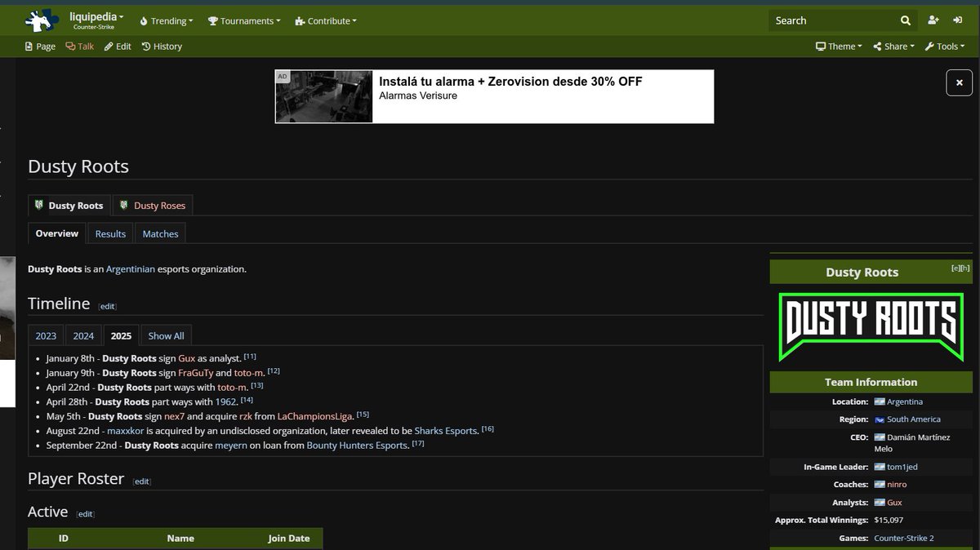Screen dimensions: 980x550
Task: Open Sharks Esports link
Action: [x=445, y=430]
